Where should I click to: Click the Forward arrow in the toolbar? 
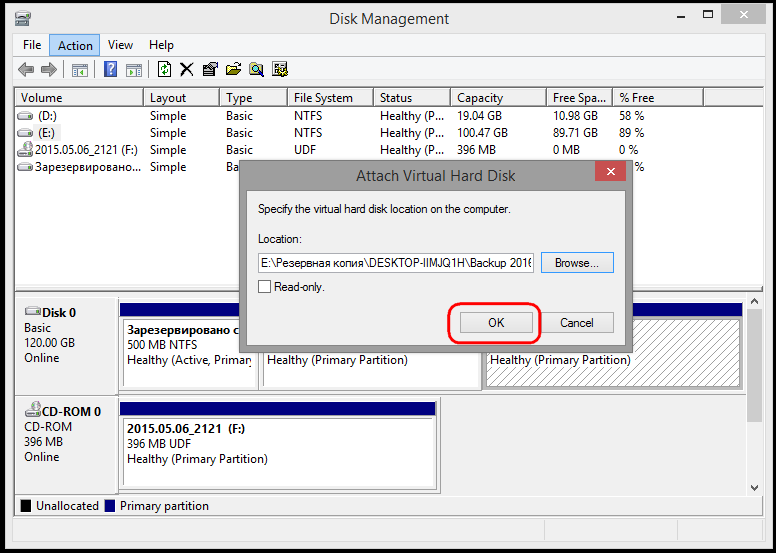pos(48,69)
